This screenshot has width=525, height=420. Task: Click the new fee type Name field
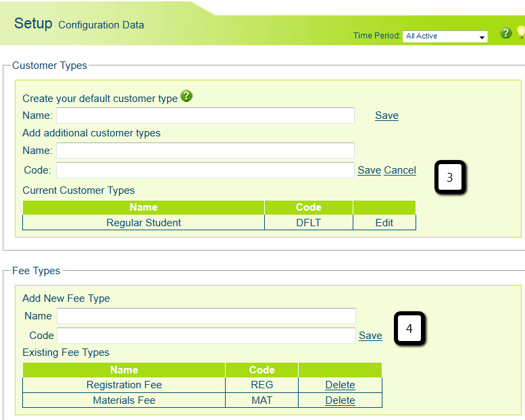[x=206, y=316]
